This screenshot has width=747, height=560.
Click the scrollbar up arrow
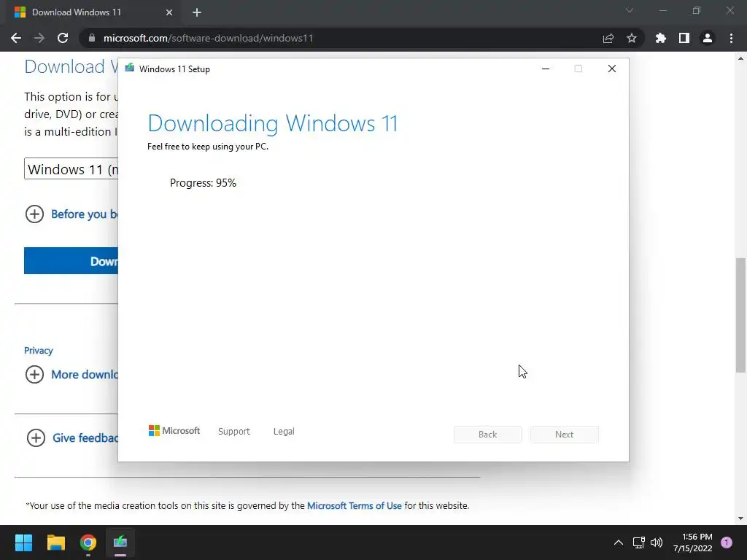click(740, 58)
